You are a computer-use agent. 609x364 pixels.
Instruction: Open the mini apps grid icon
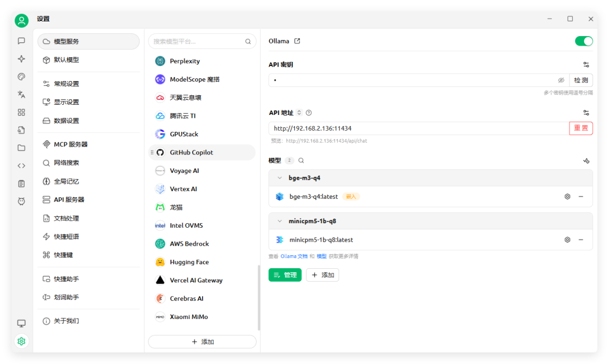coord(21,112)
